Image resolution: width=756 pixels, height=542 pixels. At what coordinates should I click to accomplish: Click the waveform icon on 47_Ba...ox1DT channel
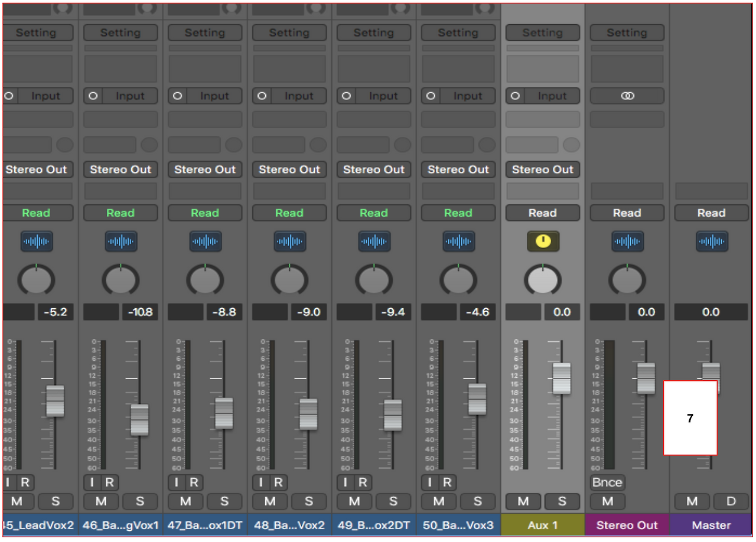click(x=206, y=241)
